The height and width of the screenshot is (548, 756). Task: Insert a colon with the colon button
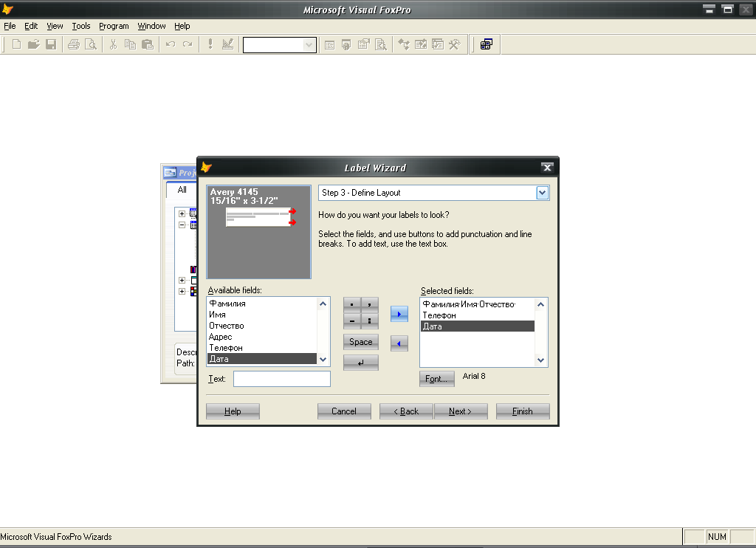[x=369, y=321]
